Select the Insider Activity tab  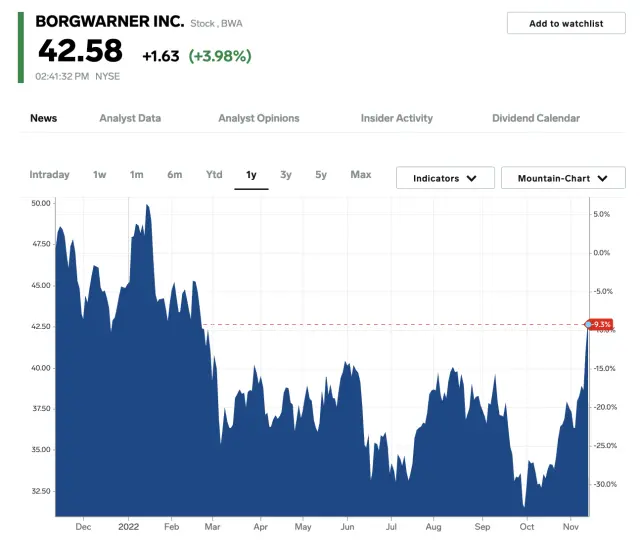(x=397, y=118)
